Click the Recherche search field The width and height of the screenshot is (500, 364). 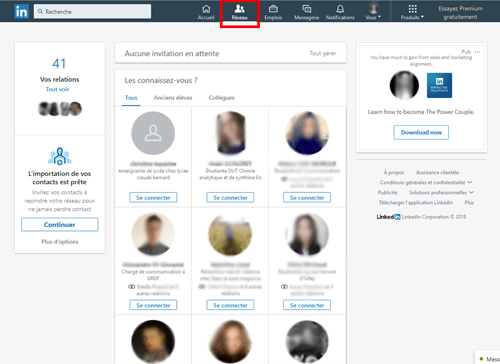tap(92, 11)
